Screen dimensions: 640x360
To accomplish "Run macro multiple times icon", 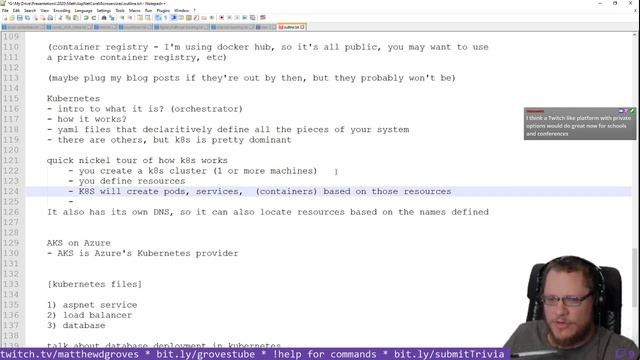I will (x=245, y=18).
